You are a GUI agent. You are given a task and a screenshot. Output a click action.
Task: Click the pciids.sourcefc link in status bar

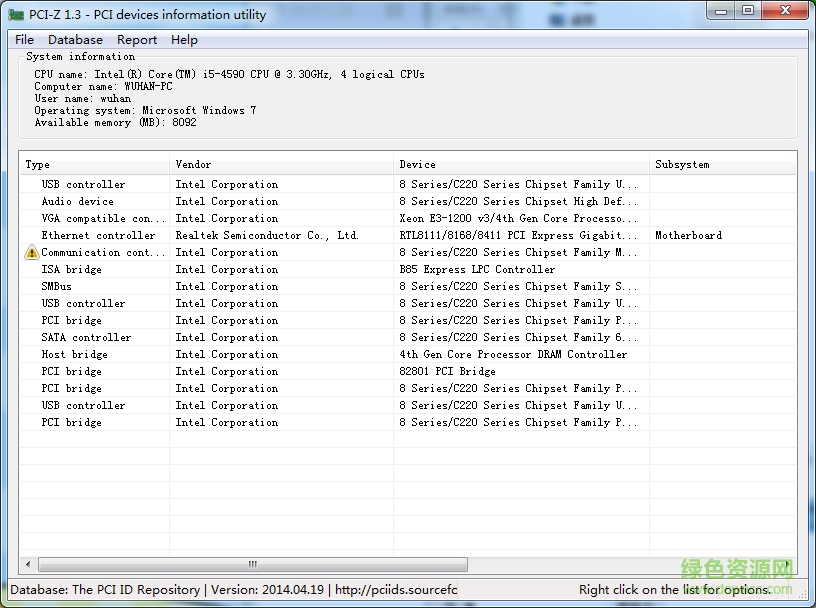[x=396, y=590]
